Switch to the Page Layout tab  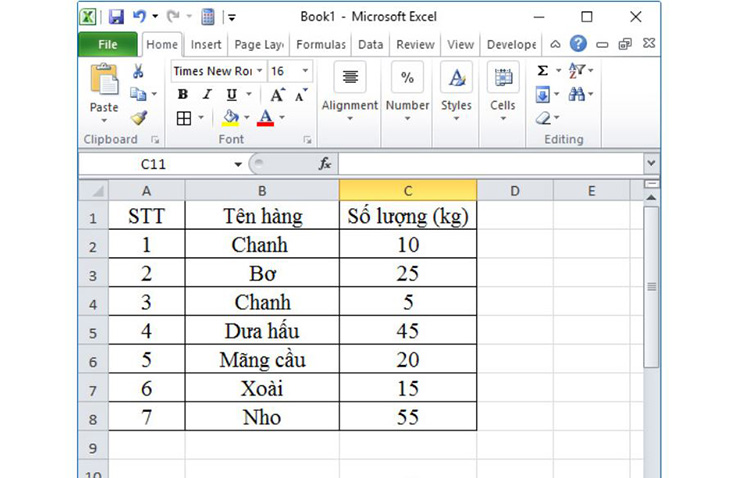[259, 44]
